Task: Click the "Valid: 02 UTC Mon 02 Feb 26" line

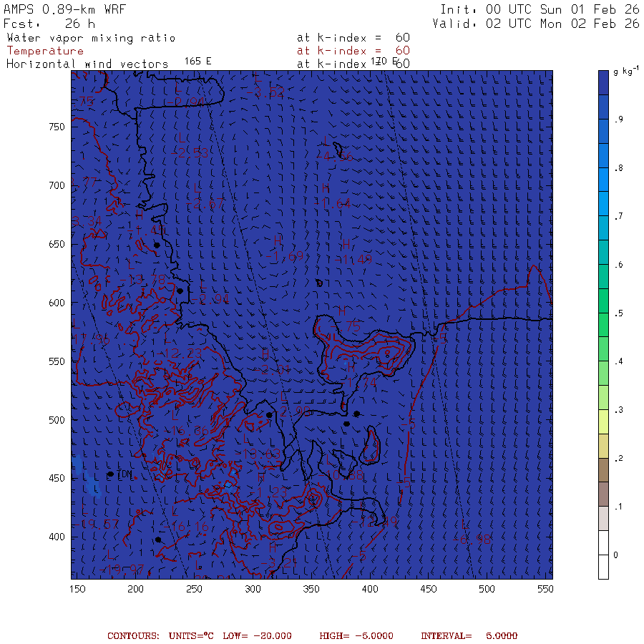Action: [536, 24]
